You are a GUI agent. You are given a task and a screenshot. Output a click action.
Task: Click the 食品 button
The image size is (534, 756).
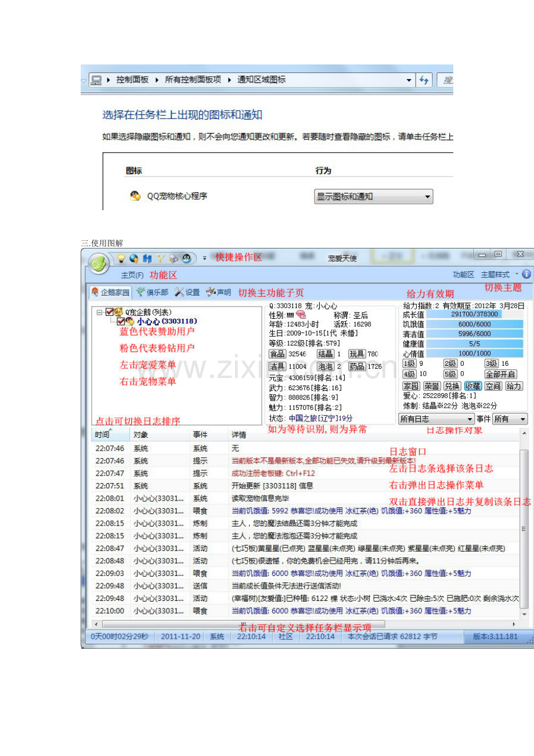(x=277, y=354)
